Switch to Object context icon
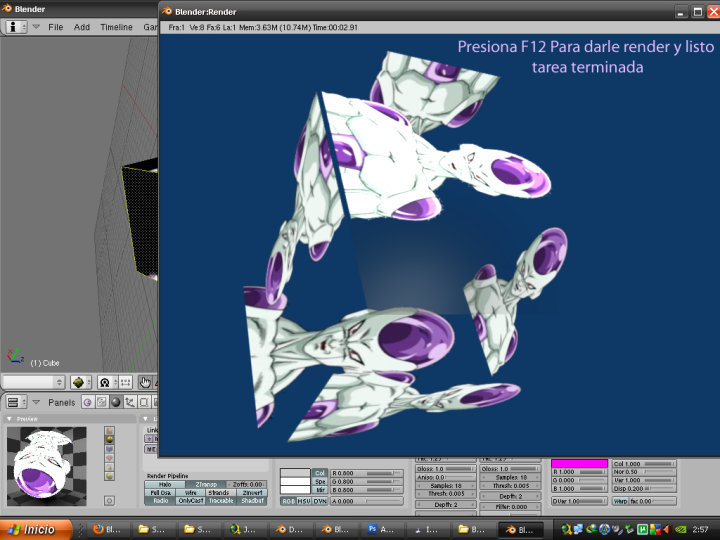Viewport: 720px width, 540px height. point(130,402)
